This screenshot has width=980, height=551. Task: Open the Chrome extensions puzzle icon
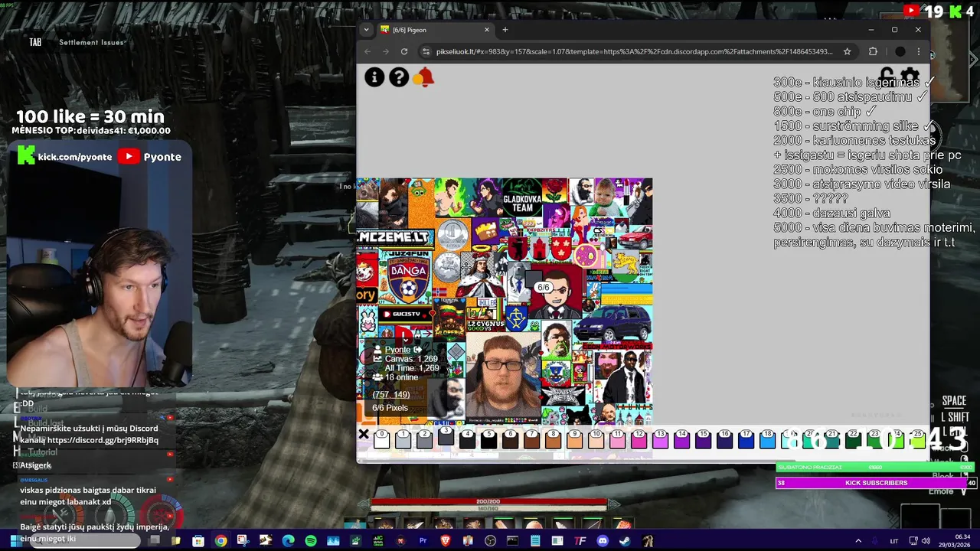[873, 51]
